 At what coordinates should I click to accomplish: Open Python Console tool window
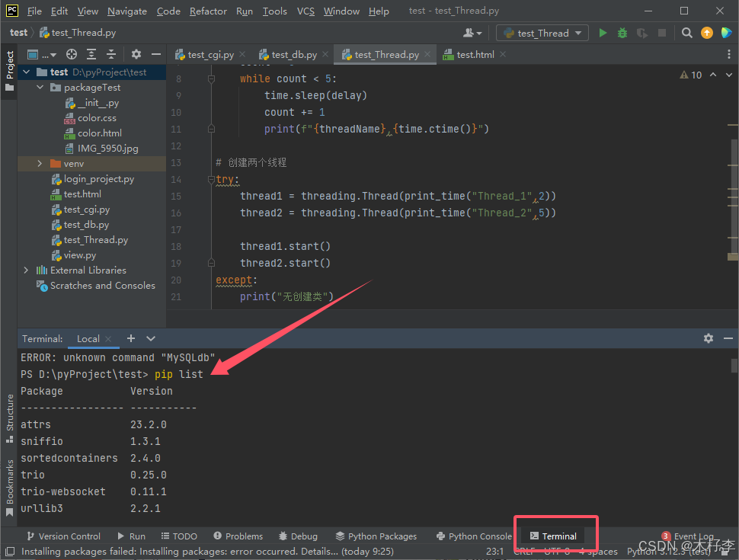[x=474, y=536]
